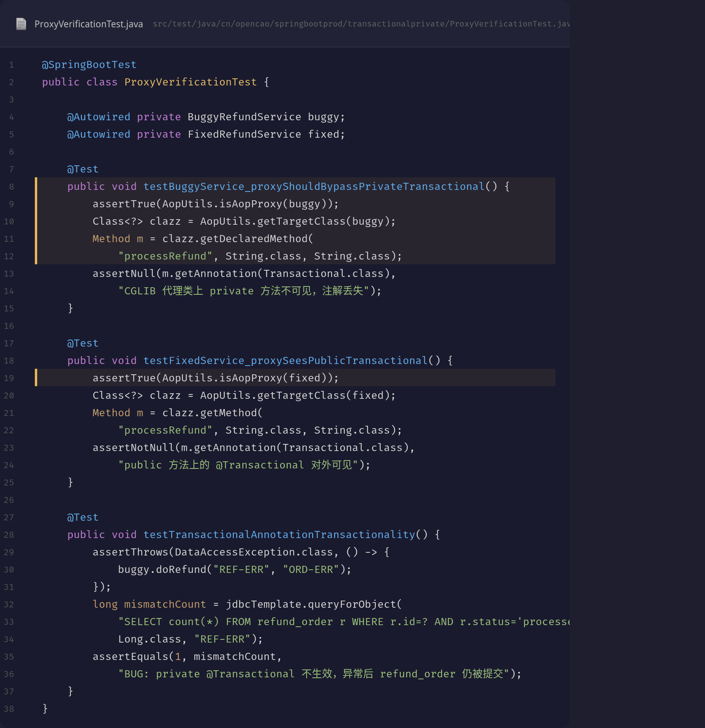Image resolution: width=705 pixels, height=728 pixels.
Task: Click assertTrue(AopUtils.isAopProxy(buggy)) statement
Action: click(216, 204)
